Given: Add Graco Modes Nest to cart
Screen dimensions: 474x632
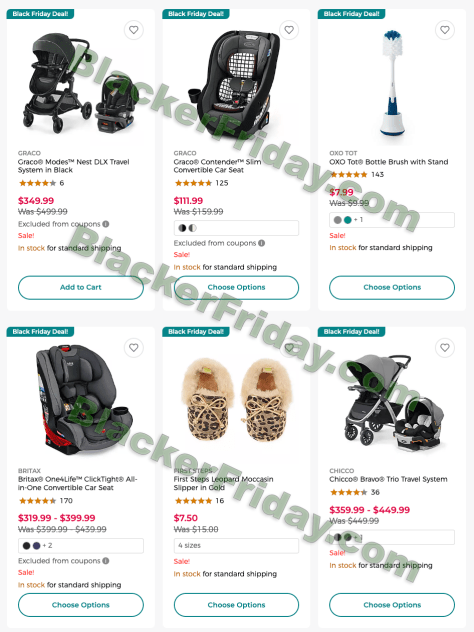Looking at the screenshot, I should tap(81, 287).
